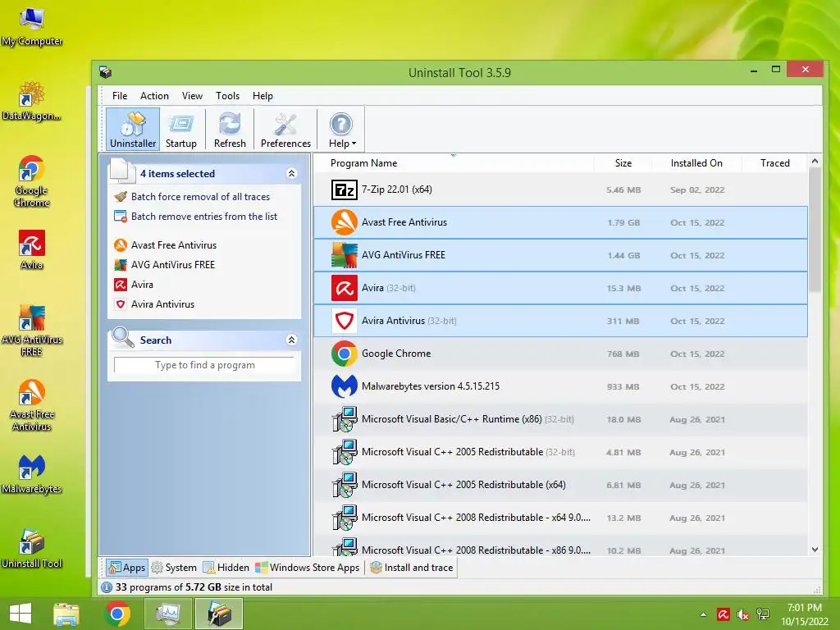
Task: Click the Windows Start button
Action: click(21, 614)
